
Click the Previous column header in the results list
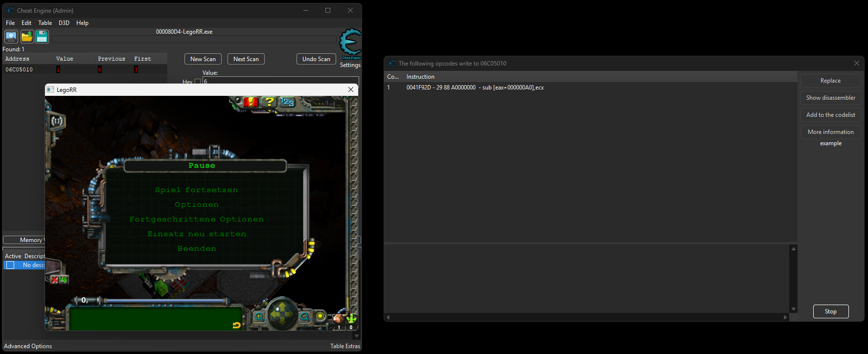[114, 59]
